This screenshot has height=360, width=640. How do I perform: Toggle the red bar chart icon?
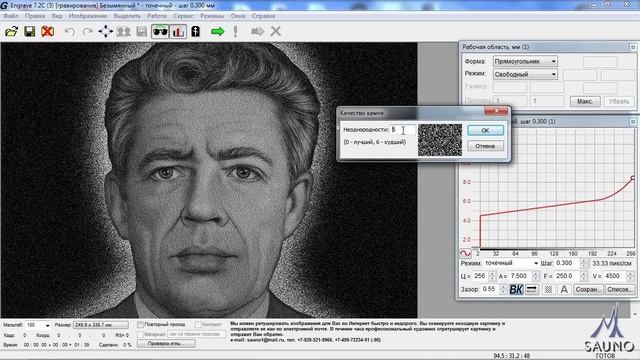point(178,31)
